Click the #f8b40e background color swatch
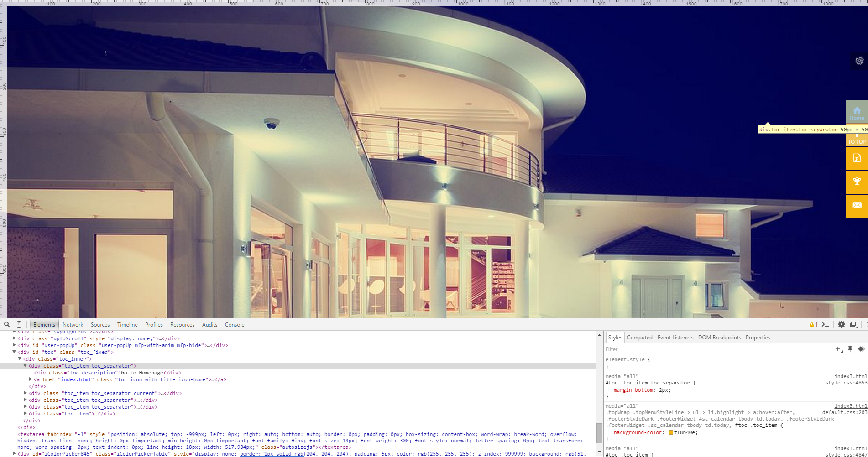 671,432
